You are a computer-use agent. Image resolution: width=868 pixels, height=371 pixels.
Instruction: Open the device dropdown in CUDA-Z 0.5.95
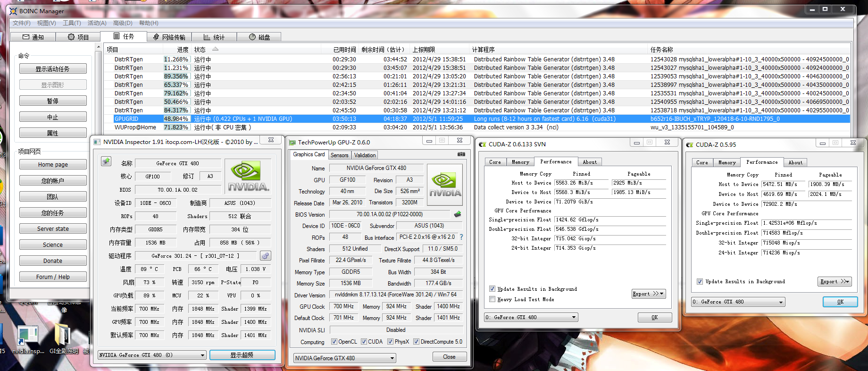pyautogui.click(x=738, y=302)
